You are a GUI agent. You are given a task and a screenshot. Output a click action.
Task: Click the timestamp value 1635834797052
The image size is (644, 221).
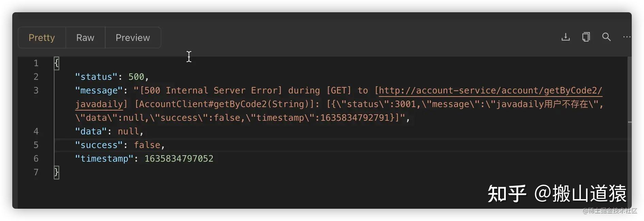tap(179, 159)
